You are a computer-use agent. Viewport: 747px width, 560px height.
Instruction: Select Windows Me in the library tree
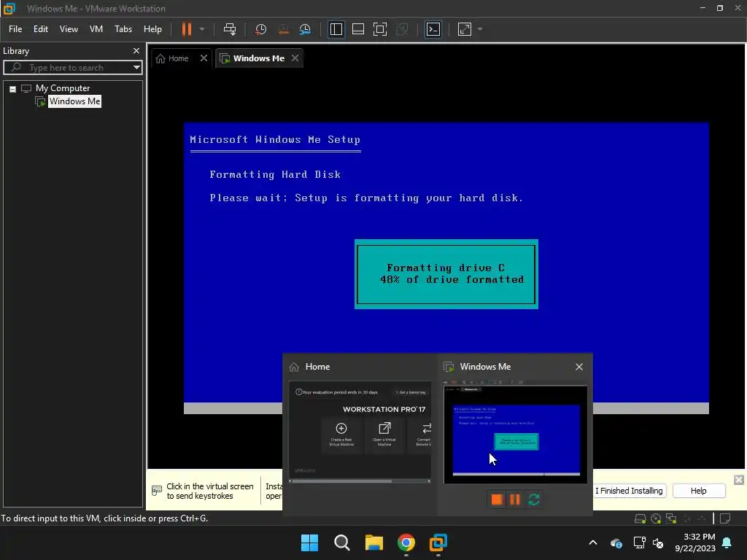coord(74,101)
